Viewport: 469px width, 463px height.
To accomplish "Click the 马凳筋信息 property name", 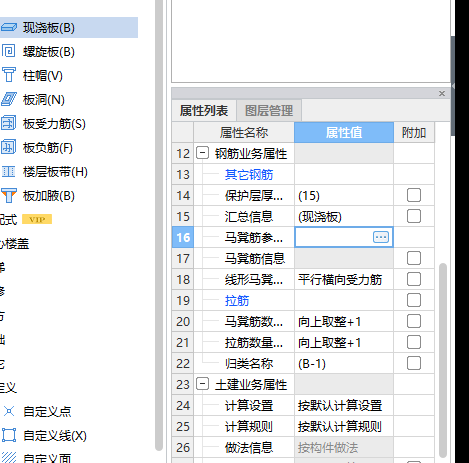I will coord(255,258).
